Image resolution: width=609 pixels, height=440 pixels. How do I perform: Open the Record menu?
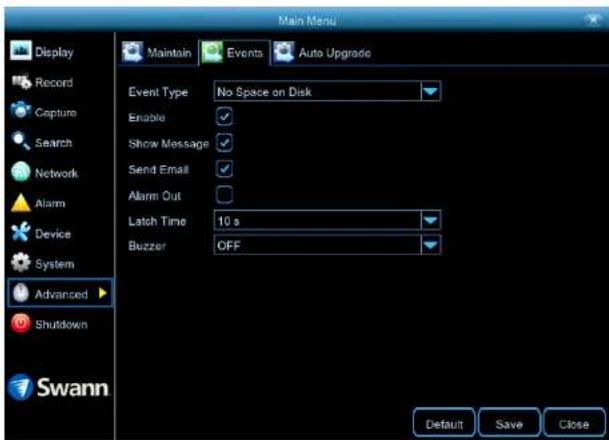point(42,82)
